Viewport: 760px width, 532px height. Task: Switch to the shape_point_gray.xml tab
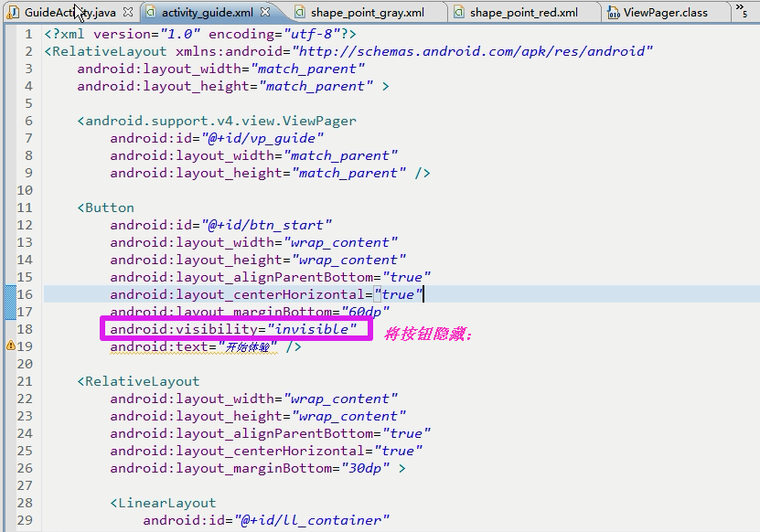tap(367, 13)
